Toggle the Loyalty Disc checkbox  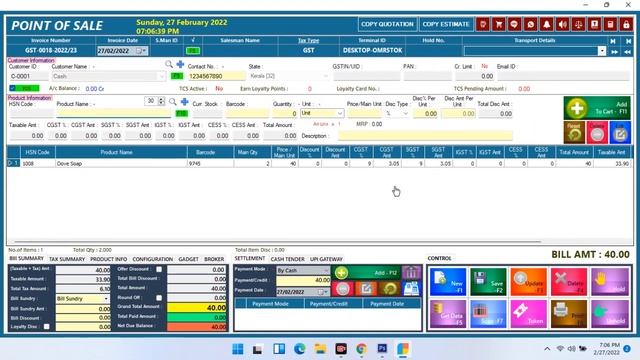point(47,327)
